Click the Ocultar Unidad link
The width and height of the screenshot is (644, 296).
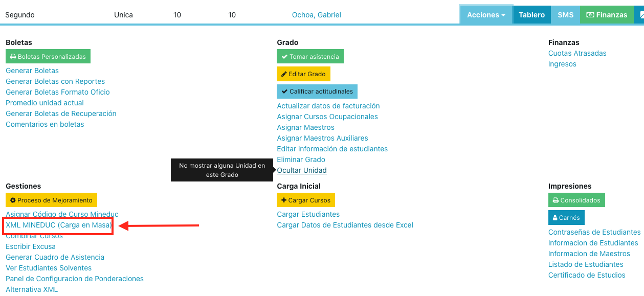[x=302, y=170]
